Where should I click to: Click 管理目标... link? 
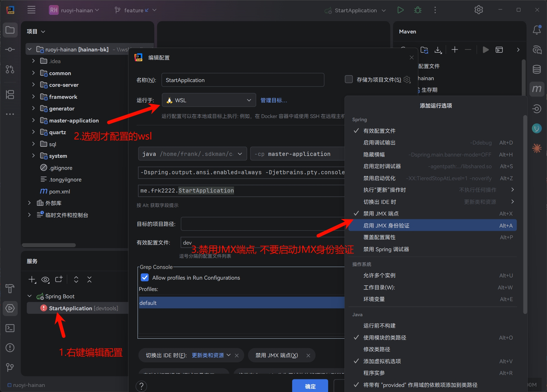tap(273, 100)
